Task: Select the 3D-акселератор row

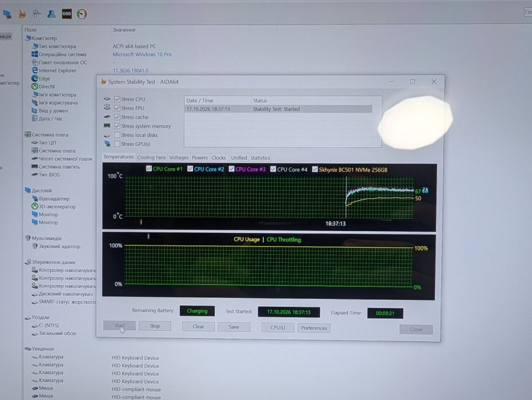Action: (x=54, y=207)
